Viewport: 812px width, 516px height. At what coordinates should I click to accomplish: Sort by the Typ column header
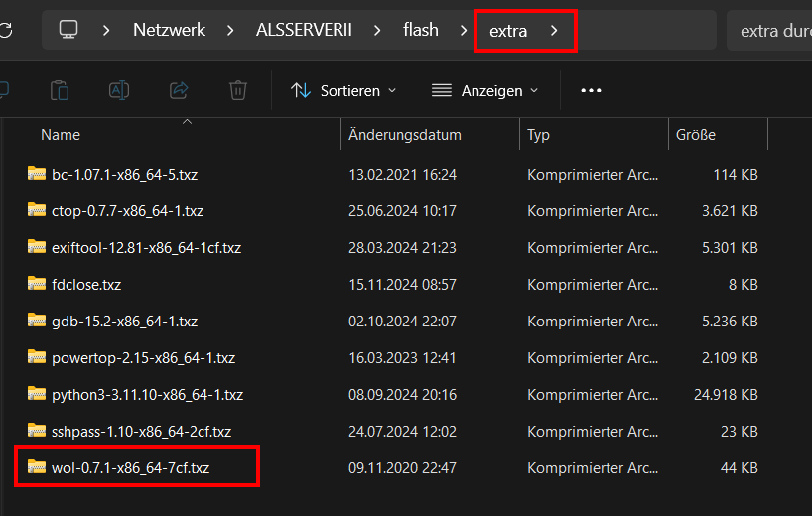[x=538, y=135]
